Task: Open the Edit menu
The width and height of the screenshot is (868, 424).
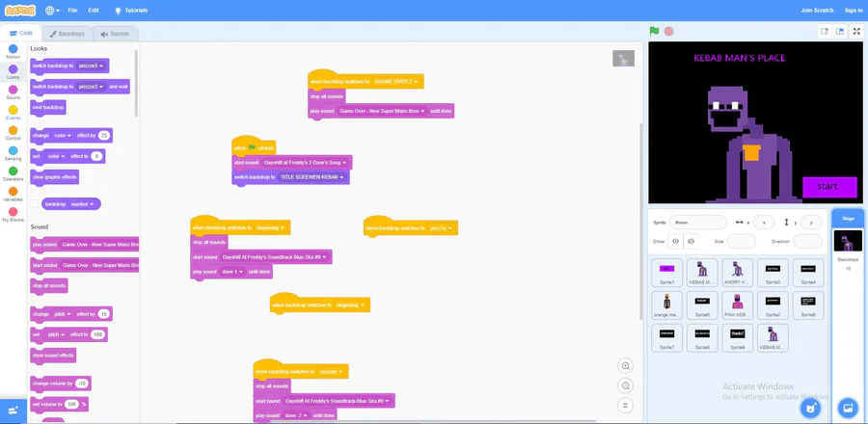Action: [x=94, y=10]
